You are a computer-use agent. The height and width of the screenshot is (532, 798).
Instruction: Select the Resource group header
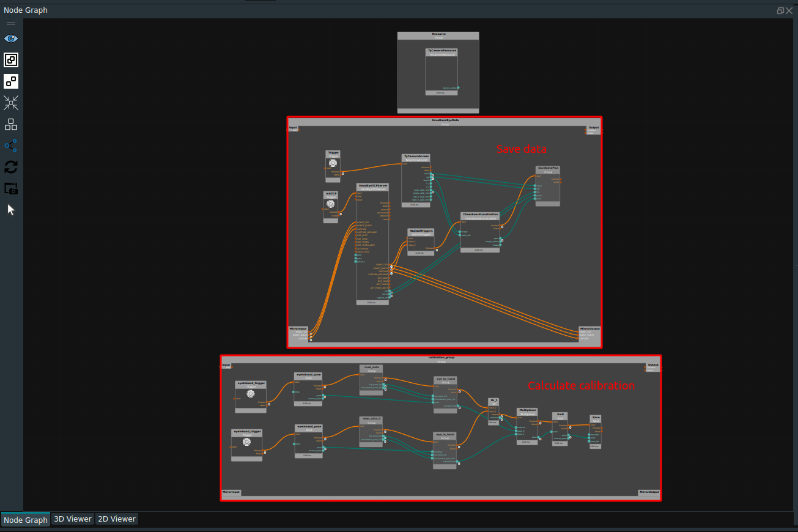click(x=438, y=35)
